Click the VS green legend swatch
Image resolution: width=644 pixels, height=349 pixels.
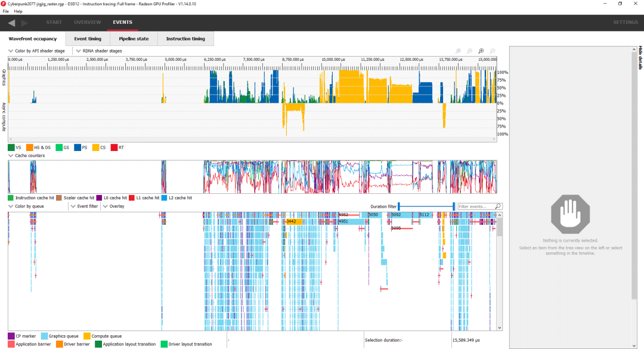tap(11, 147)
